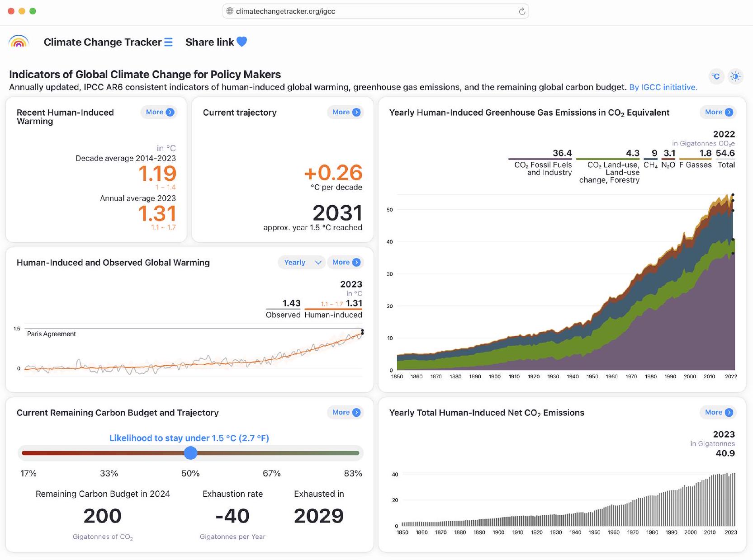This screenshot has height=560, width=753.
Task: Click the likelihood slider handle at 50%
Action: pyautogui.click(x=191, y=453)
